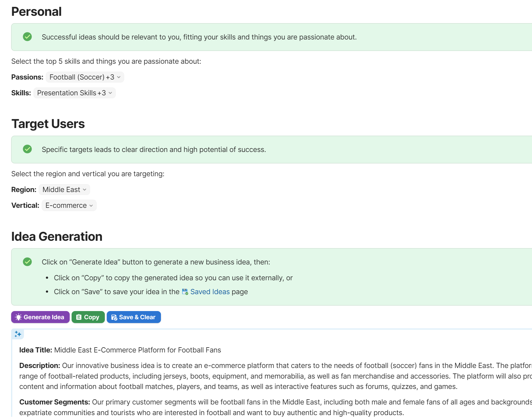
Task: Open the Saved Ideas page link
Action: (210, 292)
